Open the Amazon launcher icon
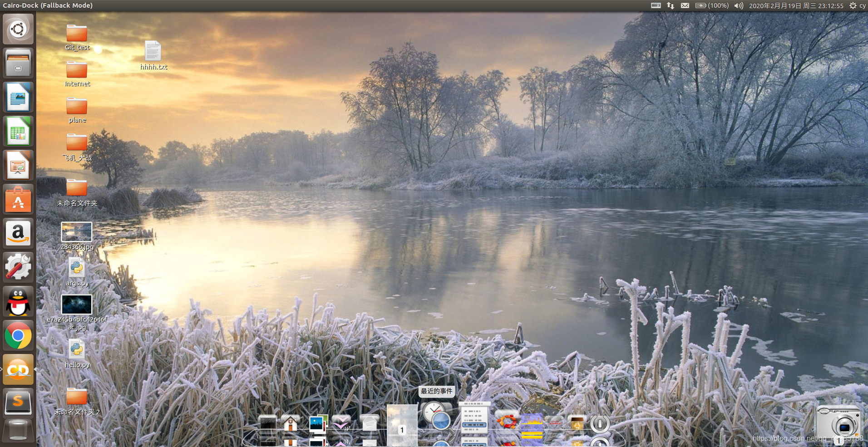Viewport: 868px width, 447px height. 18,233
